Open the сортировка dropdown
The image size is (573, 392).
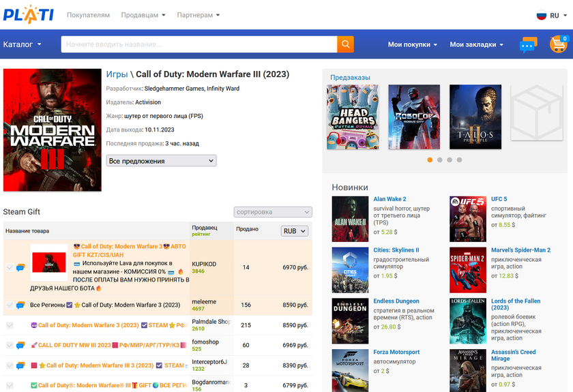point(273,212)
